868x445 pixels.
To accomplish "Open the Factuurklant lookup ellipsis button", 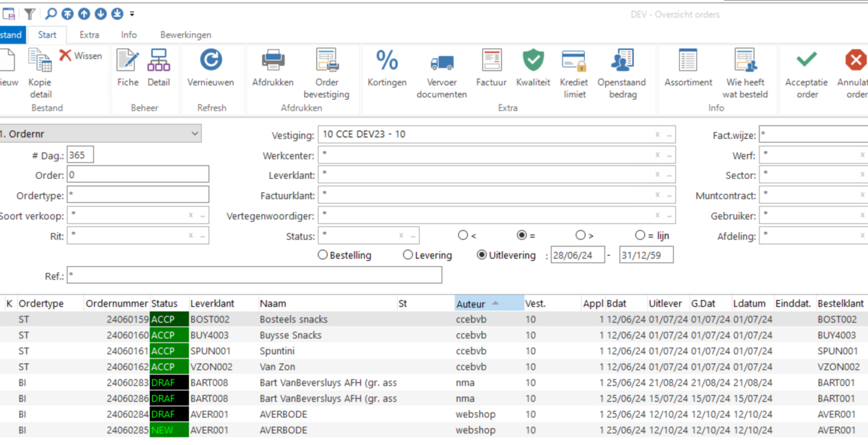I will click(669, 195).
